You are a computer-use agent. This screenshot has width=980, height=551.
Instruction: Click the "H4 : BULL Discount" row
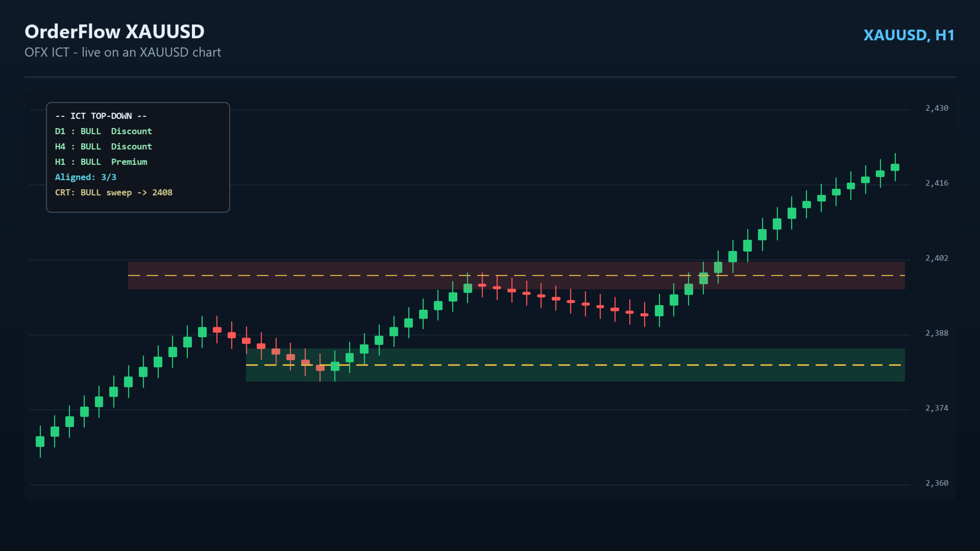point(104,147)
